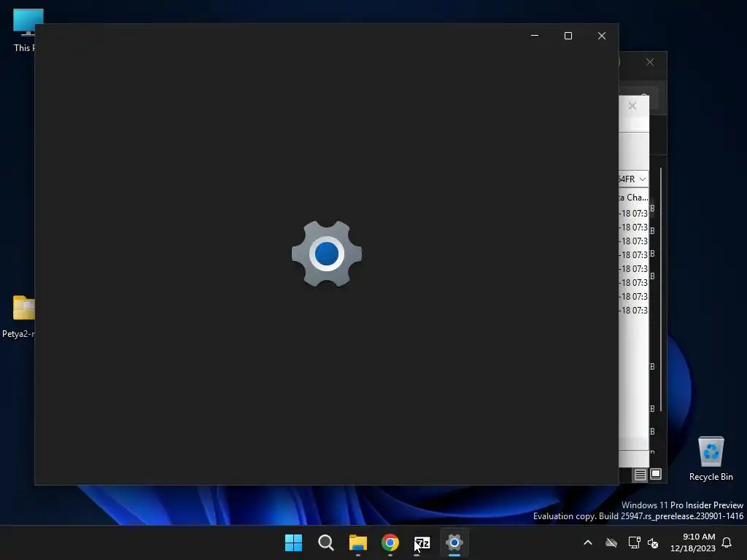The image size is (747, 560).
Task: Click the background window's vertical scrollbar
Action: coord(661,289)
